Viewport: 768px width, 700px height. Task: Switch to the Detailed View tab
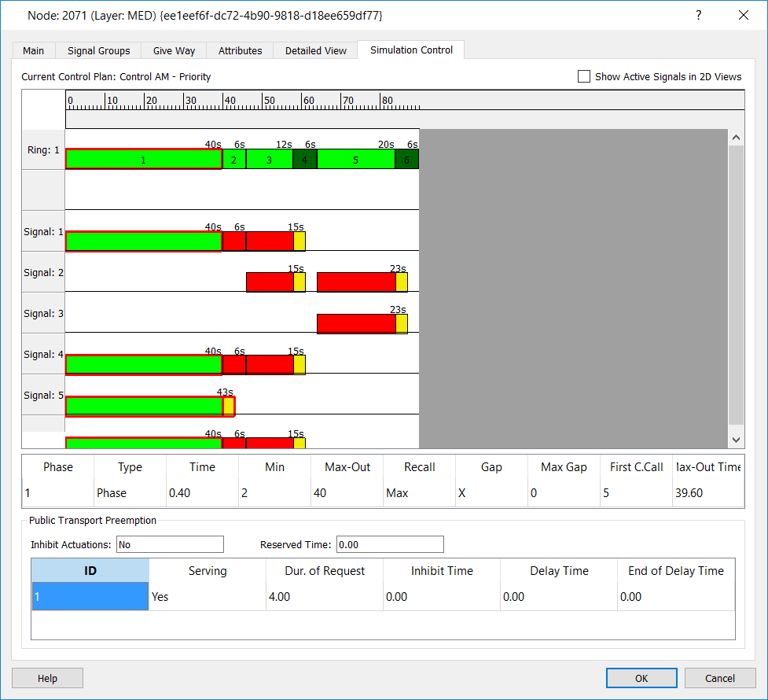click(315, 50)
